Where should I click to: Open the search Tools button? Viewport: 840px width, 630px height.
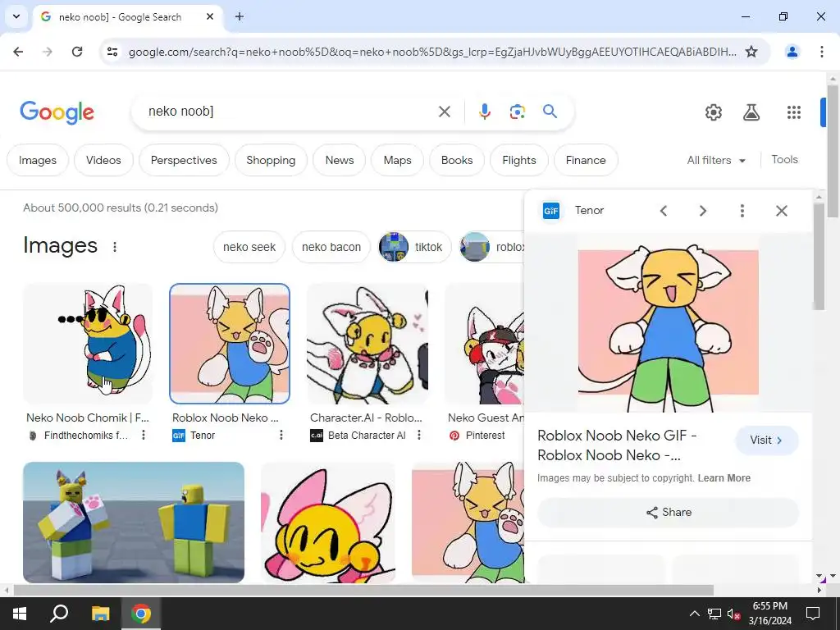tap(784, 160)
